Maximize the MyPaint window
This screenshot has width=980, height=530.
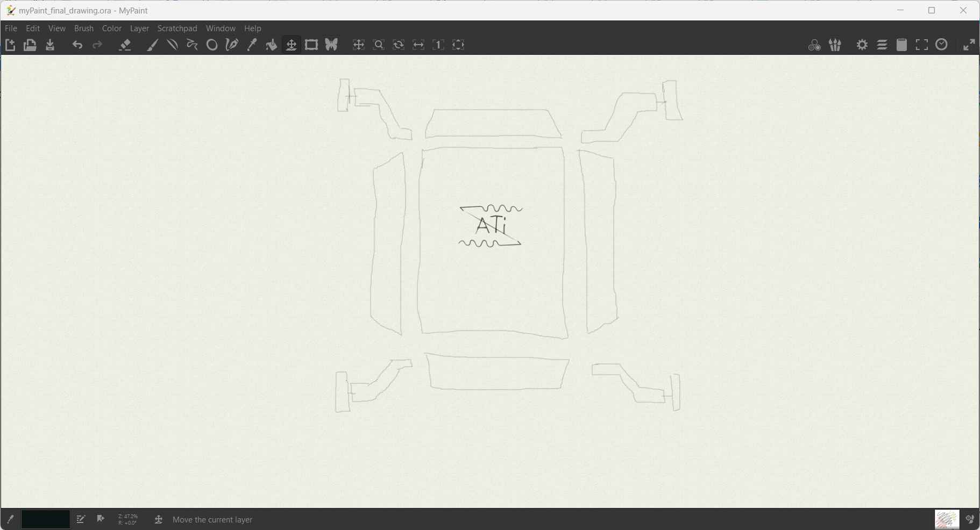click(932, 10)
